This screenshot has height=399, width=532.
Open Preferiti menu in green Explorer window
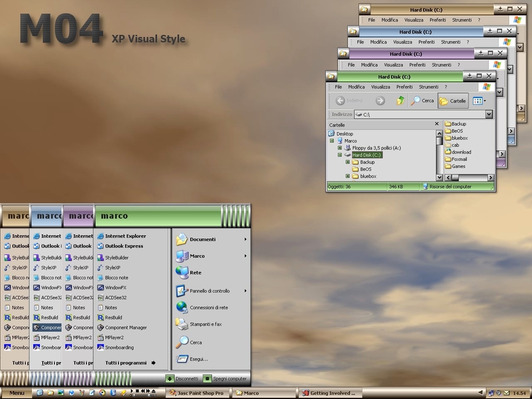click(404, 87)
